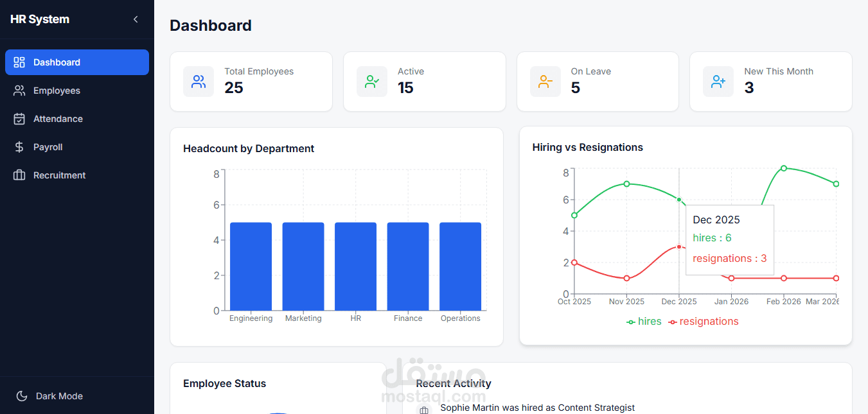Click the Dark Mode moon icon
The image size is (868, 414).
coord(22,396)
